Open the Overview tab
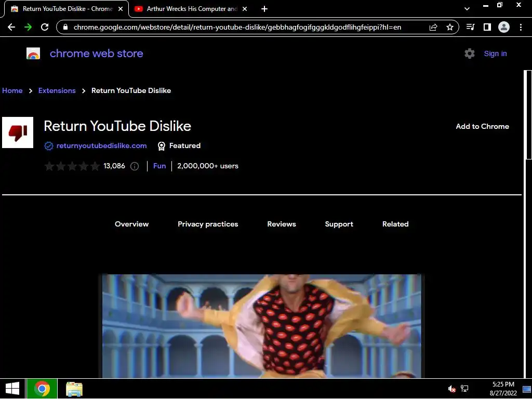The image size is (532, 399). [131, 224]
